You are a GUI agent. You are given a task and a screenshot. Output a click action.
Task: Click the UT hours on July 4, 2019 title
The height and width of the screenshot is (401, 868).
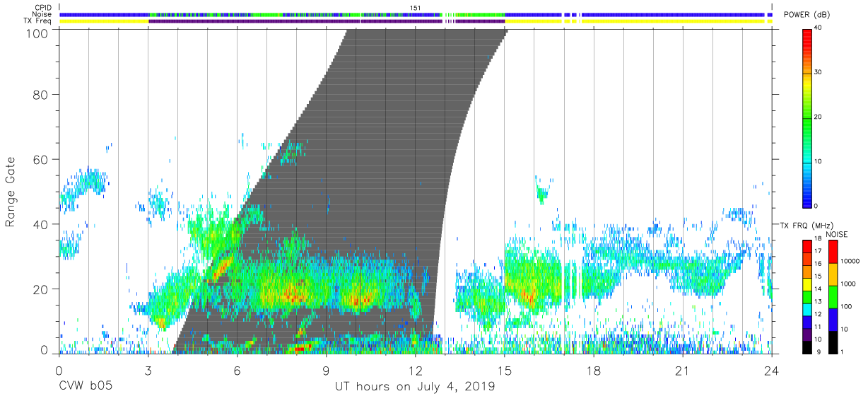click(415, 387)
